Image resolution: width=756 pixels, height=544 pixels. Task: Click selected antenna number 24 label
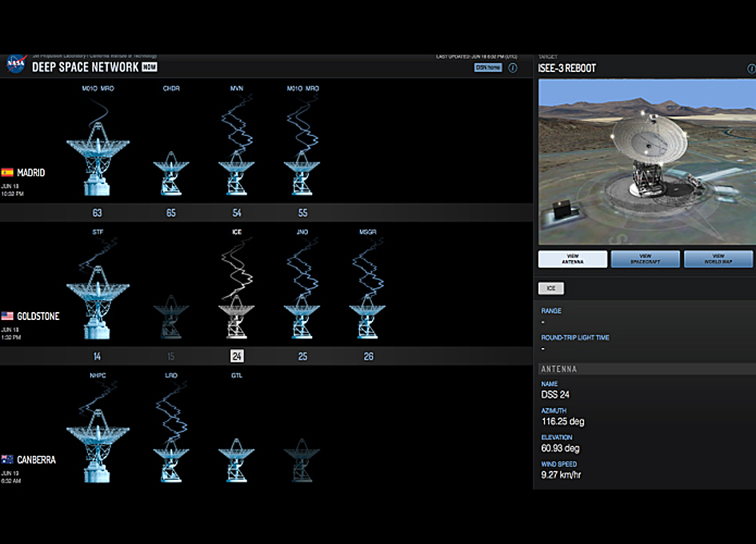(x=237, y=356)
